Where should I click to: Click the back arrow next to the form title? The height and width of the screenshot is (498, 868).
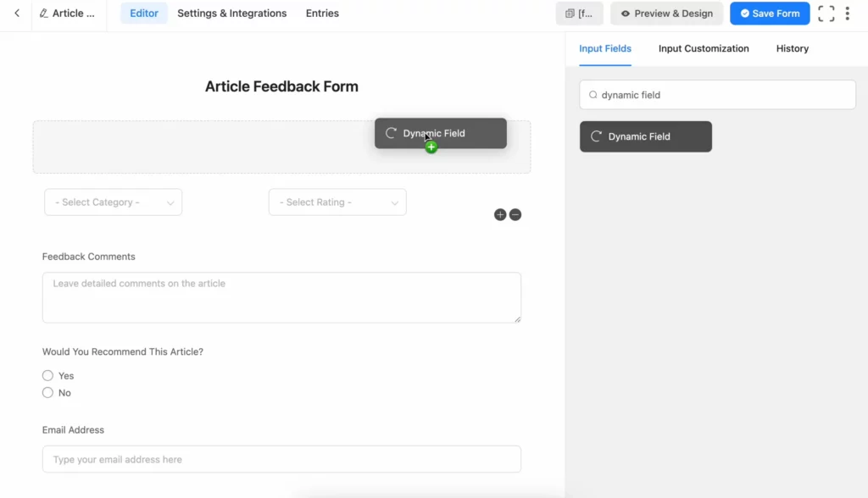(15, 14)
